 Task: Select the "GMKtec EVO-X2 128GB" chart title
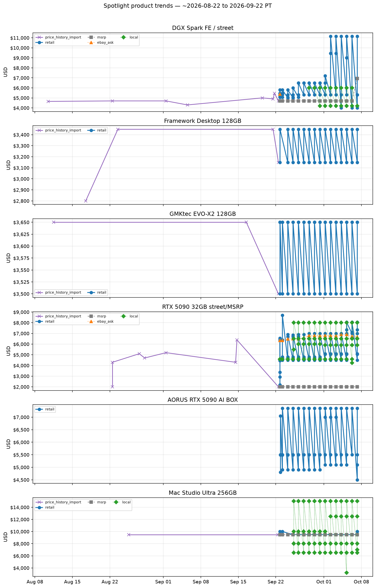click(x=203, y=214)
